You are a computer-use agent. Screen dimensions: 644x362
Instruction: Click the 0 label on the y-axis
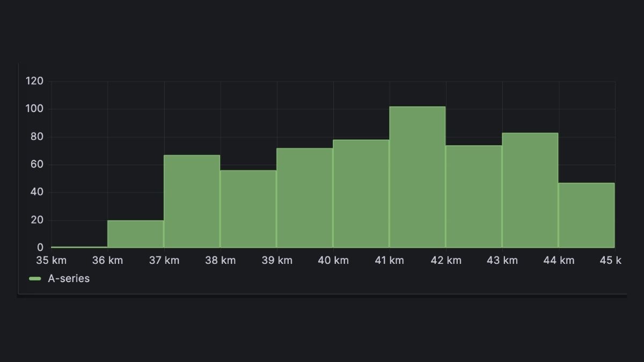[x=41, y=247]
